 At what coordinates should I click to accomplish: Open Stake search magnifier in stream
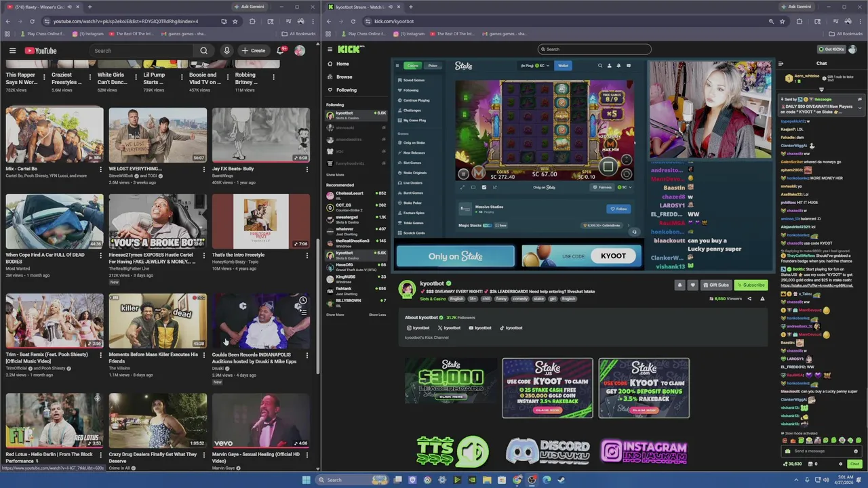pos(599,66)
